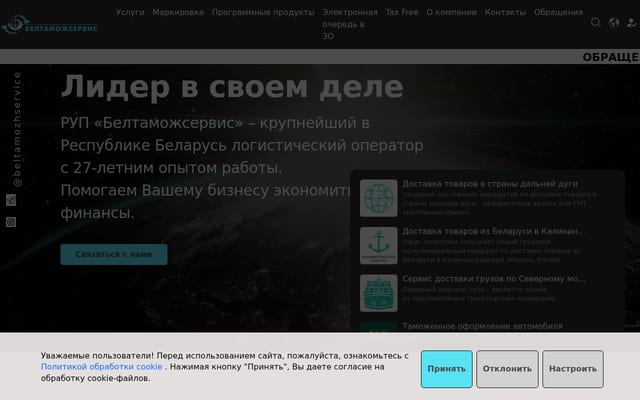Click the Лидер в своем деле heading
The height and width of the screenshot is (400, 640).
pos(232,87)
